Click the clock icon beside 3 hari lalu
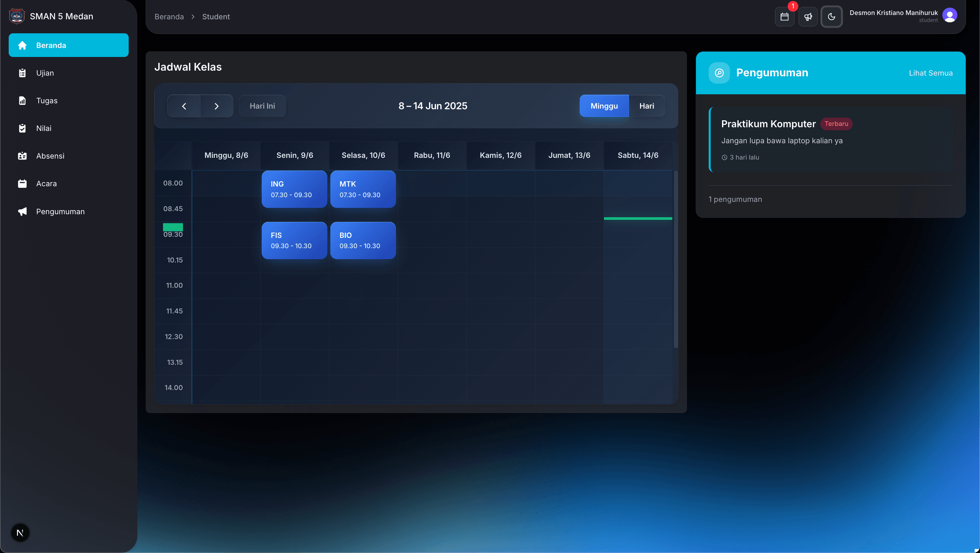 click(724, 158)
